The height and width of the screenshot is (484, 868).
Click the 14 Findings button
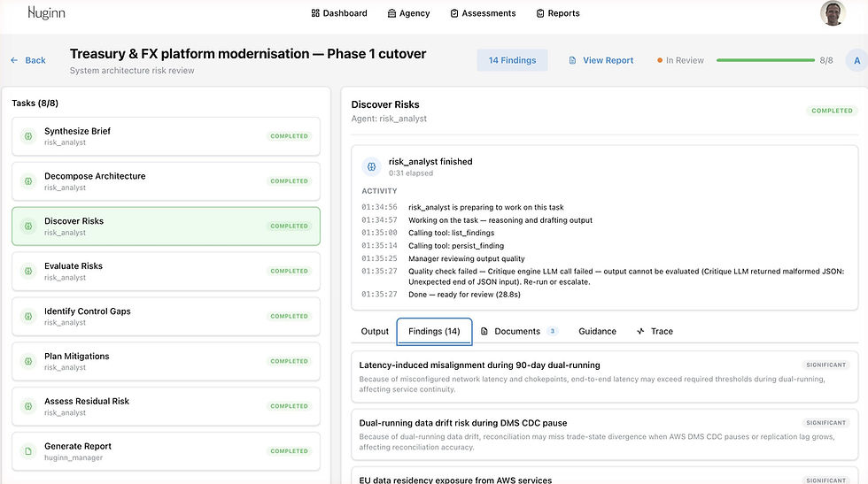pyautogui.click(x=512, y=60)
